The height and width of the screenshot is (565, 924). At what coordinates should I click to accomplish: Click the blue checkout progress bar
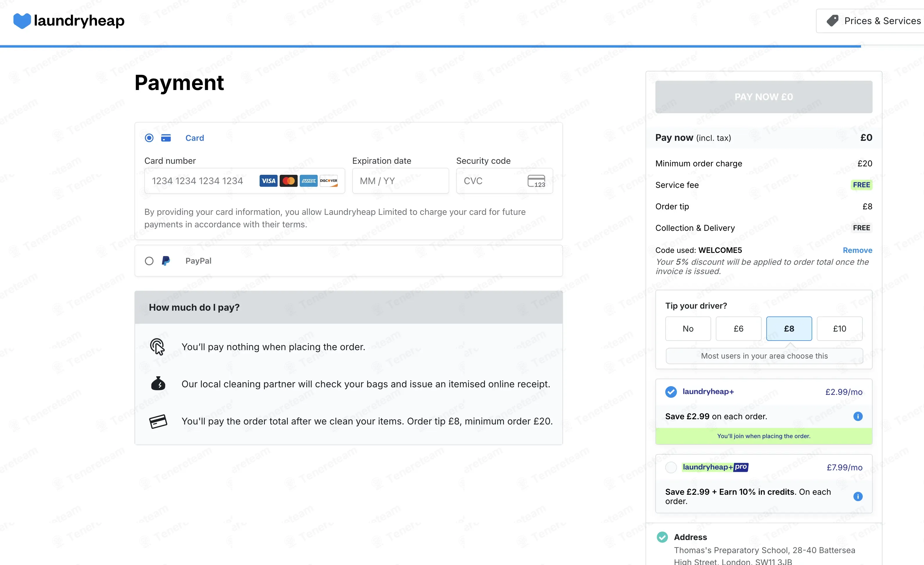(x=431, y=46)
